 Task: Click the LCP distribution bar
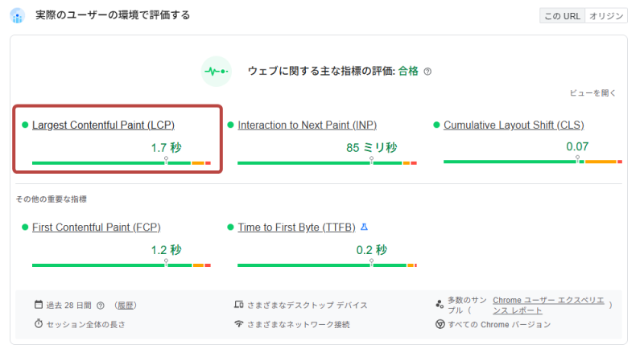pyautogui.click(x=121, y=163)
